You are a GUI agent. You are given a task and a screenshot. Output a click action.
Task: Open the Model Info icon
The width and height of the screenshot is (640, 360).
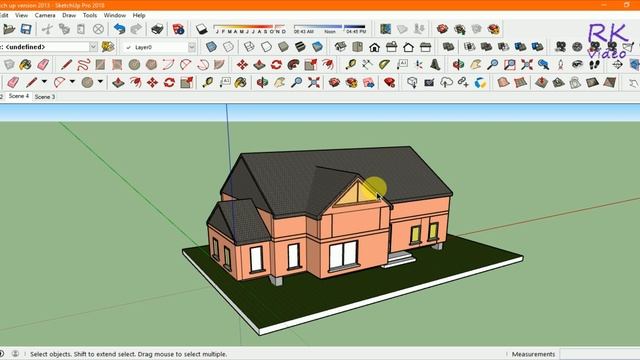click(x=178, y=29)
